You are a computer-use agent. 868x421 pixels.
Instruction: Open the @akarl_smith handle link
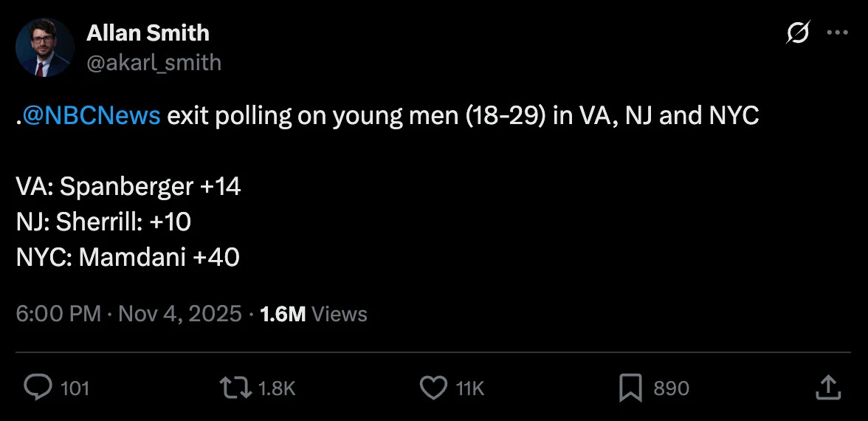click(x=154, y=63)
